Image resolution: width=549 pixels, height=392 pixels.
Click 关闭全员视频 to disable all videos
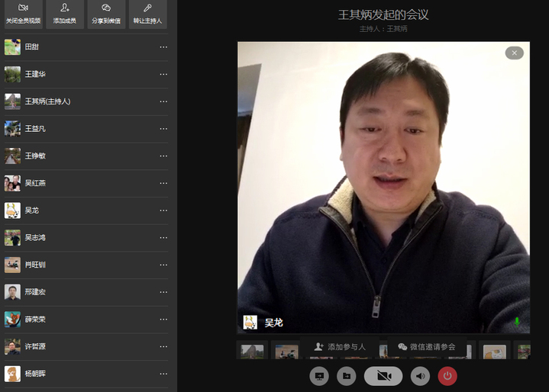(x=23, y=14)
